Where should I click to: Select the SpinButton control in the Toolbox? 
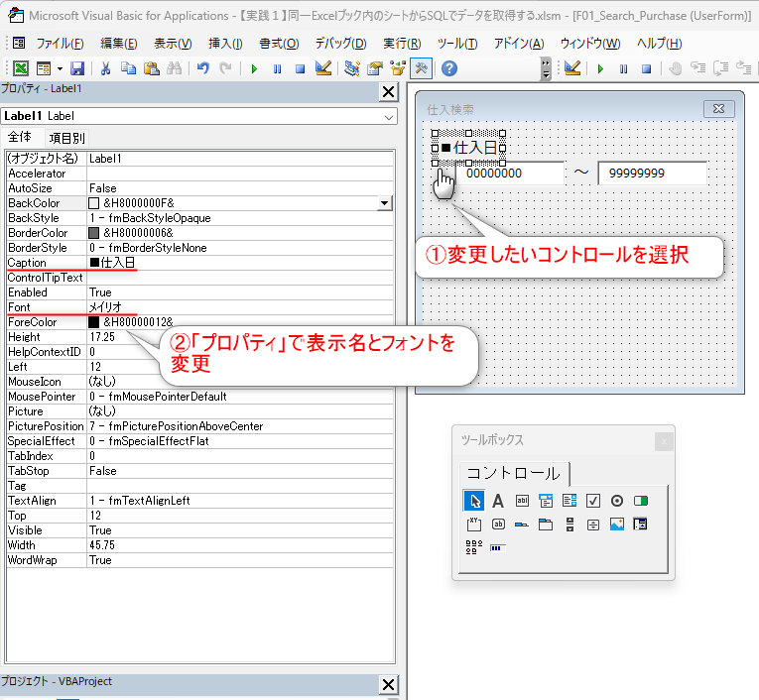593,525
